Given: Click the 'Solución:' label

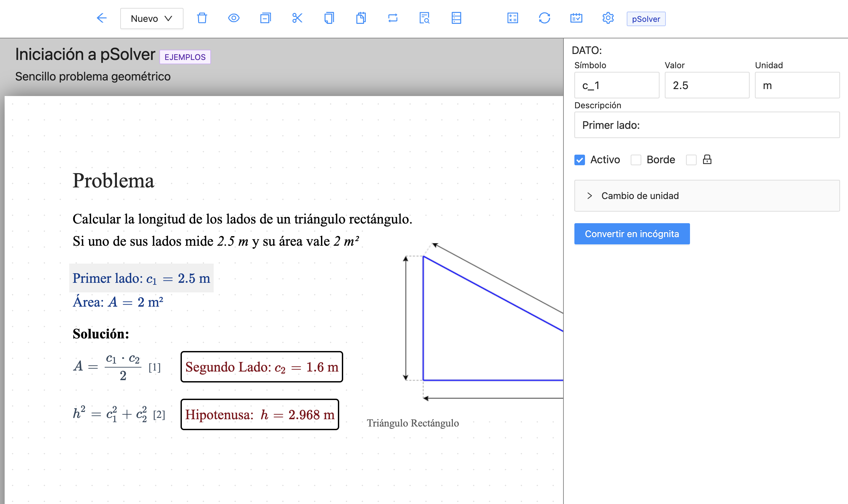Looking at the screenshot, I should pos(101,334).
